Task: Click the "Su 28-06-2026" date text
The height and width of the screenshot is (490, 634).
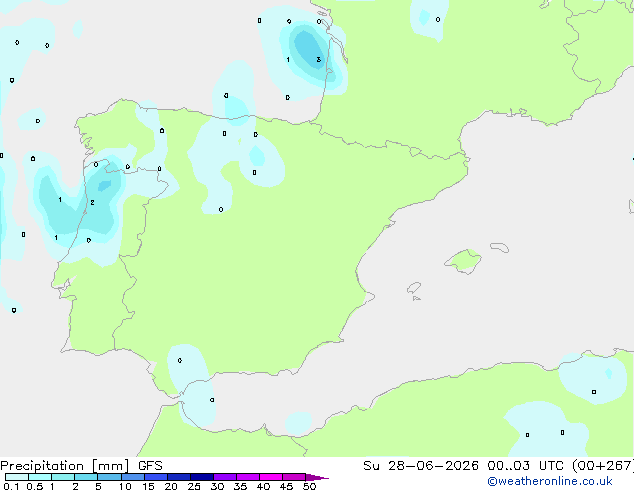Action: pyautogui.click(x=421, y=466)
